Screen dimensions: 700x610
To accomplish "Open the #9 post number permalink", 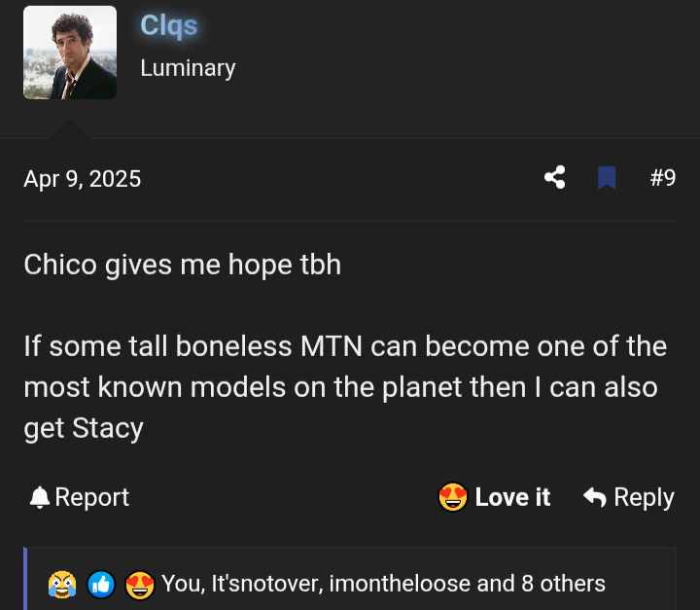I will coord(662,178).
